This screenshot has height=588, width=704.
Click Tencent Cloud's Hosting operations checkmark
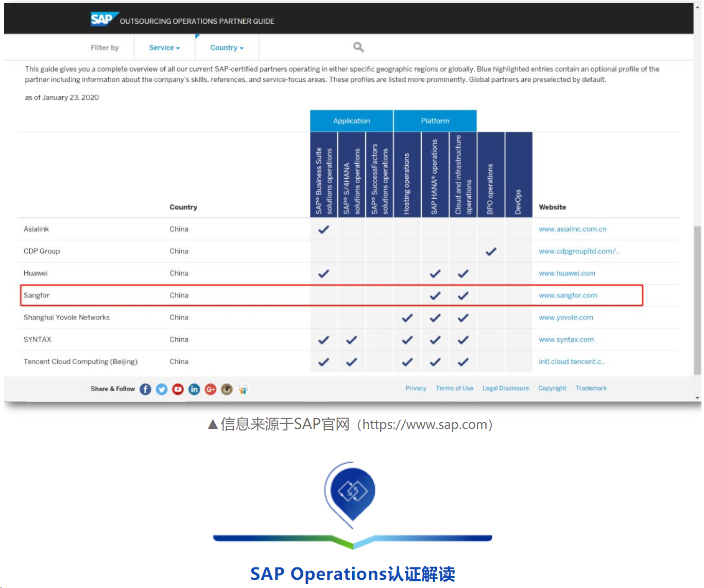[407, 362]
